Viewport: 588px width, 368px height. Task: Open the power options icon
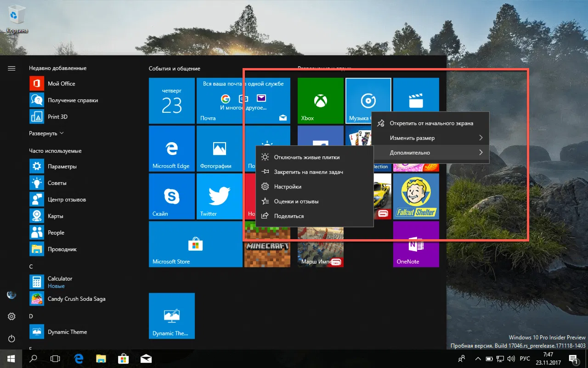11,339
